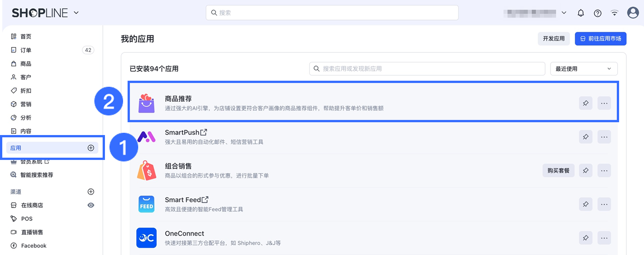Open the user profile avatar
The height and width of the screenshot is (255, 644).
coord(633,13)
